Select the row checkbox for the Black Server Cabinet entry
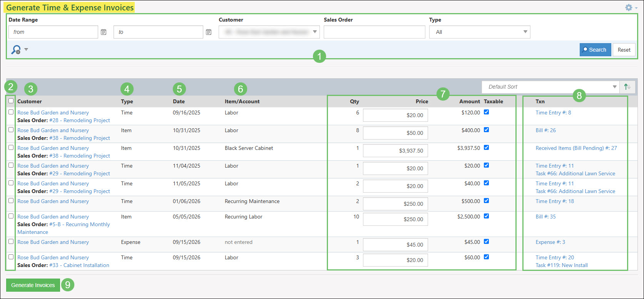This screenshot has height=299, width=644. (11, 148)
